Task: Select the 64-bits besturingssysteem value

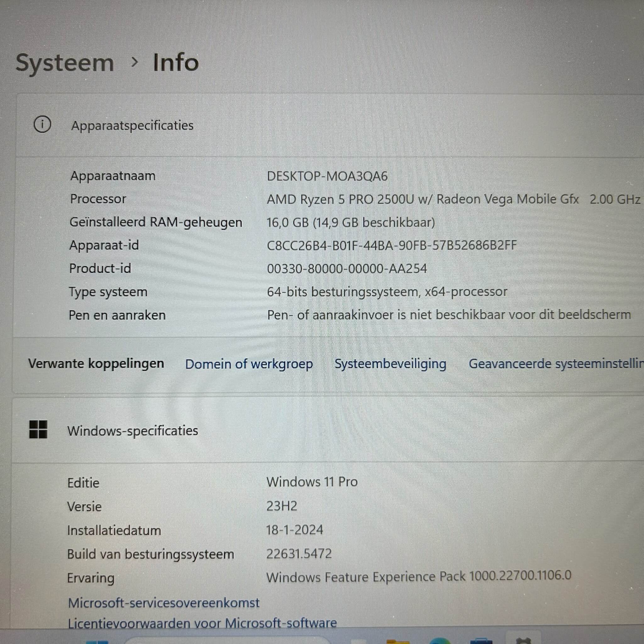Action: (387, 292)
